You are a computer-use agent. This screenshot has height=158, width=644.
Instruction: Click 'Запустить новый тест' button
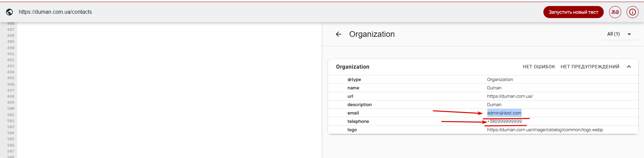pyautogui.click(x=573, y=12)
